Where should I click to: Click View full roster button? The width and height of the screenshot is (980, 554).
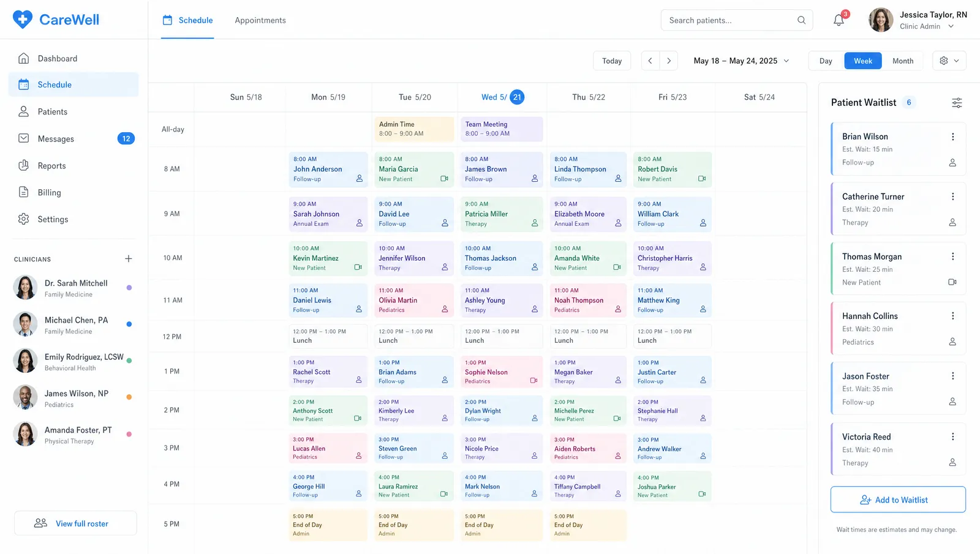[x=75, y=523]
